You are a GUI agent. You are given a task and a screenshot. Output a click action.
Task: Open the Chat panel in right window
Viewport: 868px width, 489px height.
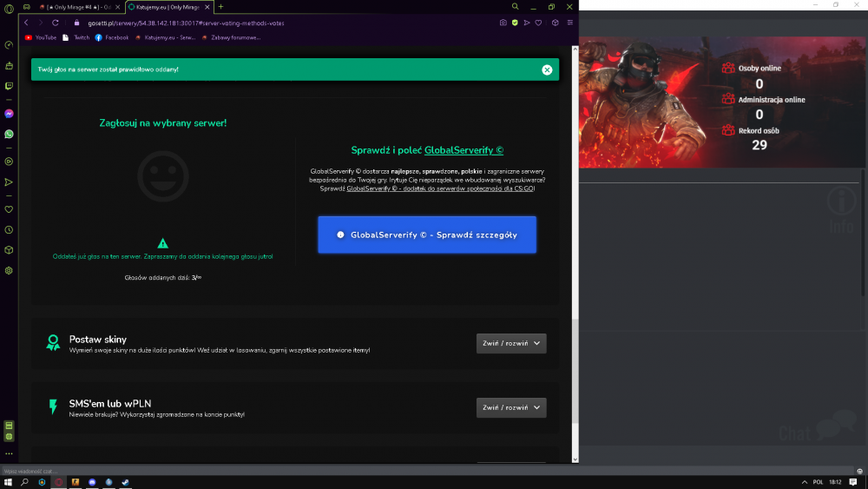pyautogui.click(x=818, y=426)
